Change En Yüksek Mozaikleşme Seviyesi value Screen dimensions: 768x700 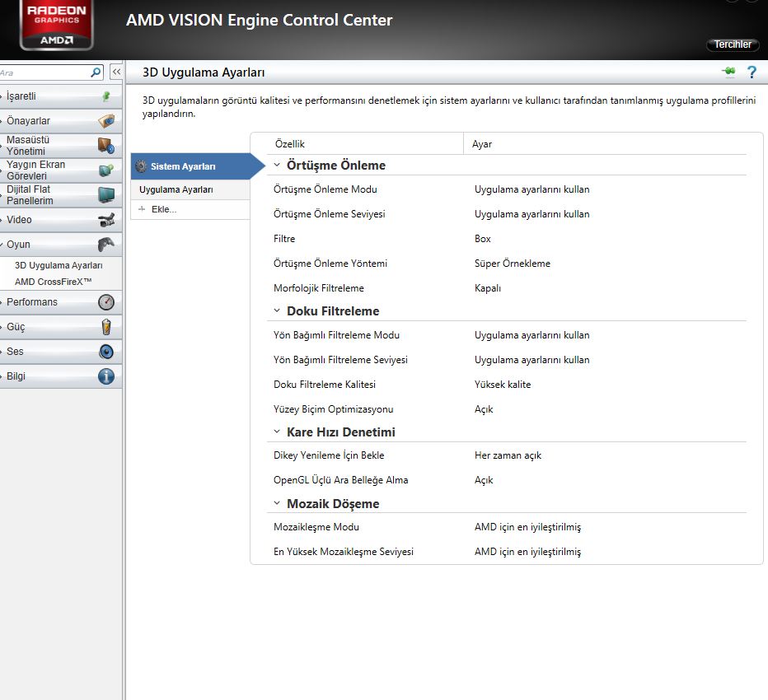coord(527,552)
